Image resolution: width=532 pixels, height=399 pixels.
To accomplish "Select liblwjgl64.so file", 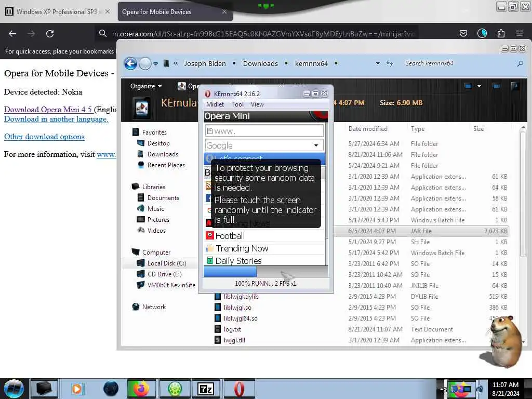I will point(241,318).
